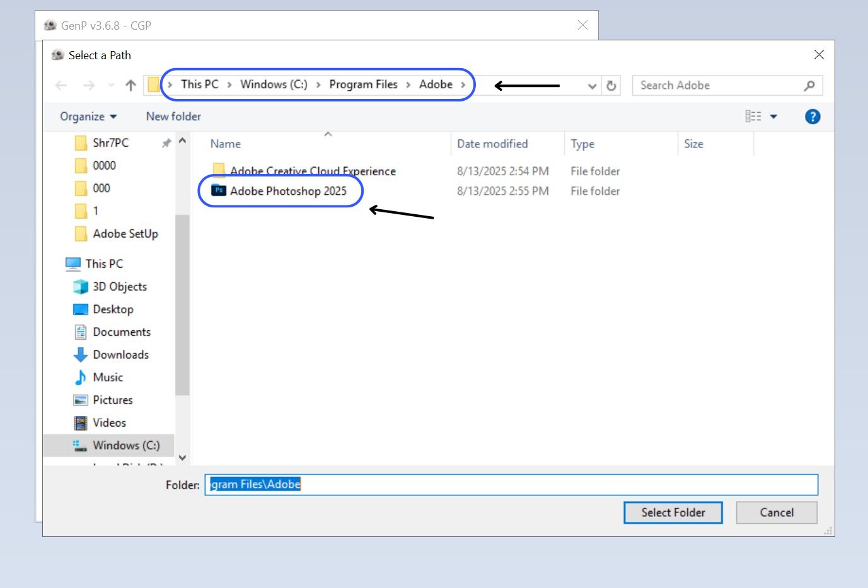Expand chevron after Adobe in breadcrumb

(463, 85)
